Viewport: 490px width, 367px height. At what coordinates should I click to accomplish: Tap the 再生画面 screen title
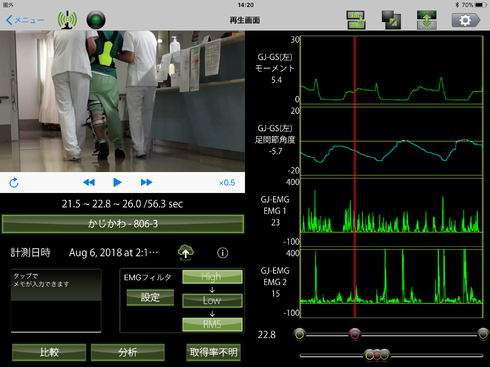[245, 20]
